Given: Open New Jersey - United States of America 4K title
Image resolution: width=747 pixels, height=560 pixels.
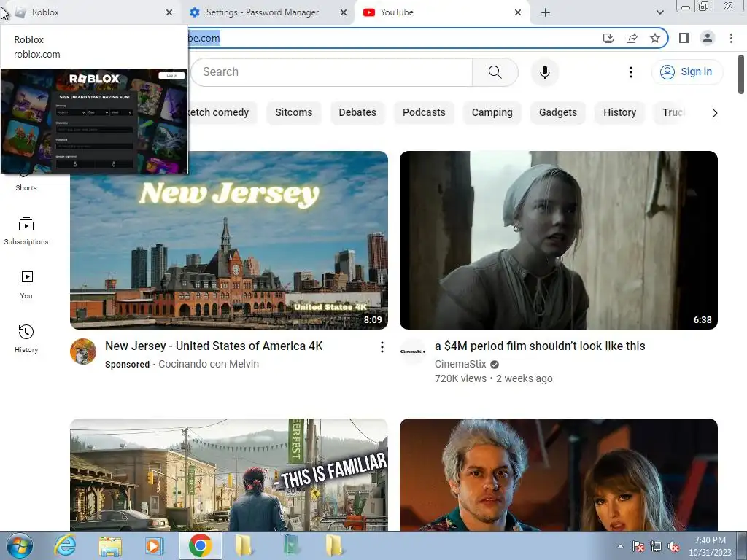Looking at the screenshot, I should pos(214,346).
